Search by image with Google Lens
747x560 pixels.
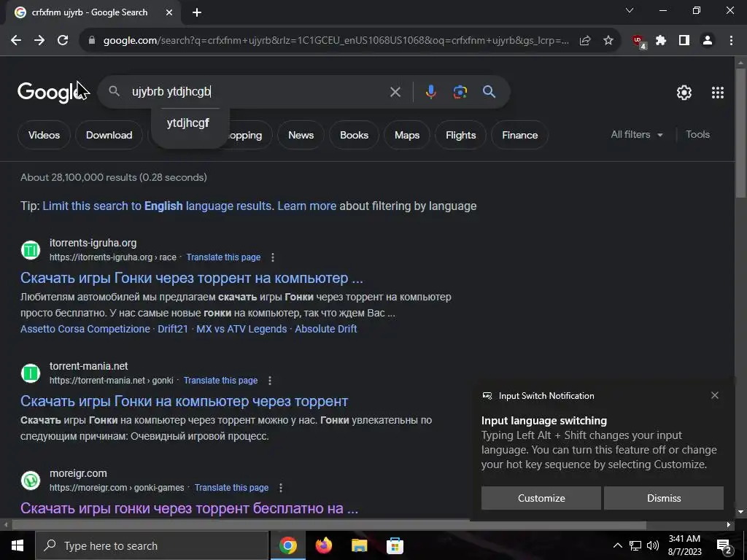[x=460, y=92]
